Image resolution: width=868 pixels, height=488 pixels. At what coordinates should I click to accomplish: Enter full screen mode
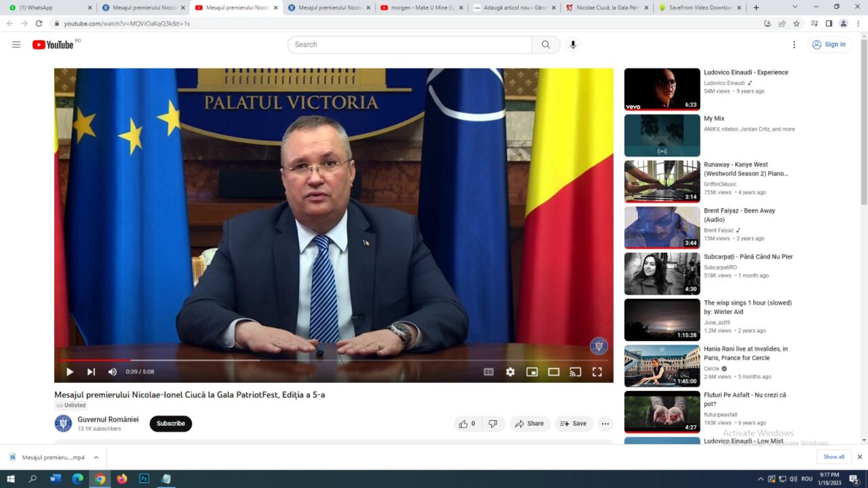point(597,371)
